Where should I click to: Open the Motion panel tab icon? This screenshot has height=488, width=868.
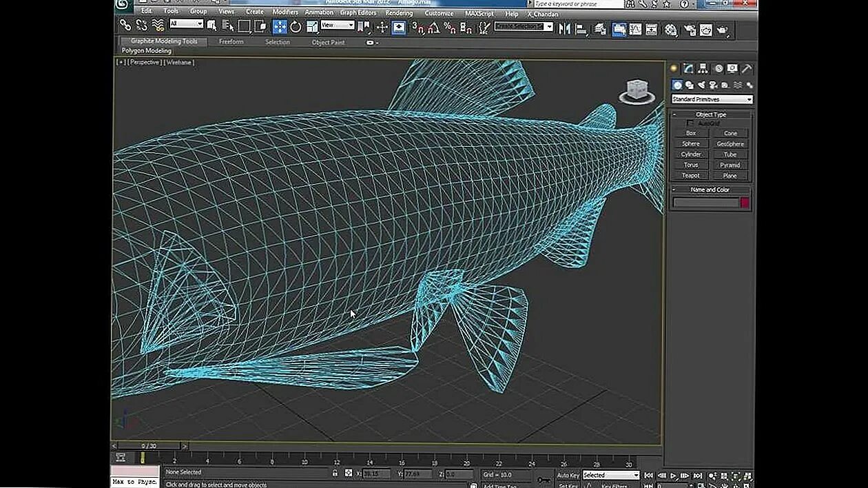click(718, 68)
